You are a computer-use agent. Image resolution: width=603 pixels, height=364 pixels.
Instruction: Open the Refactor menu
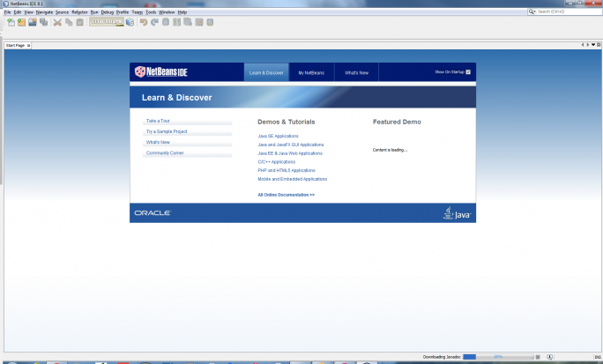pos(79,12)
